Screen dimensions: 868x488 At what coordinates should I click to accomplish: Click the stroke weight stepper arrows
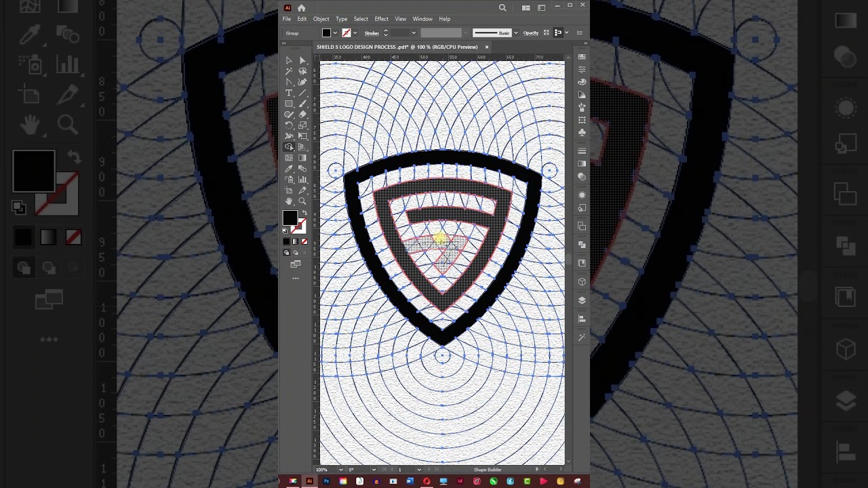pyautogui.click(x=385, y=33)
